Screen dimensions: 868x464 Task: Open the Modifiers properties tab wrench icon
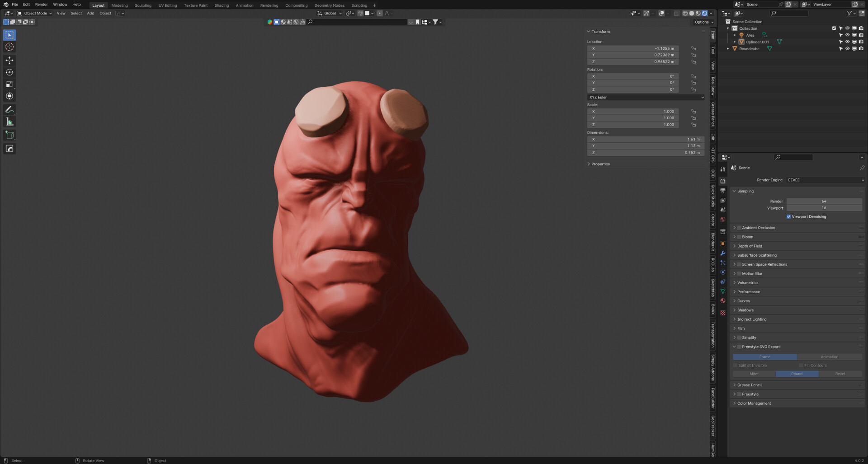pyautogui.click(x=723, y=253)
